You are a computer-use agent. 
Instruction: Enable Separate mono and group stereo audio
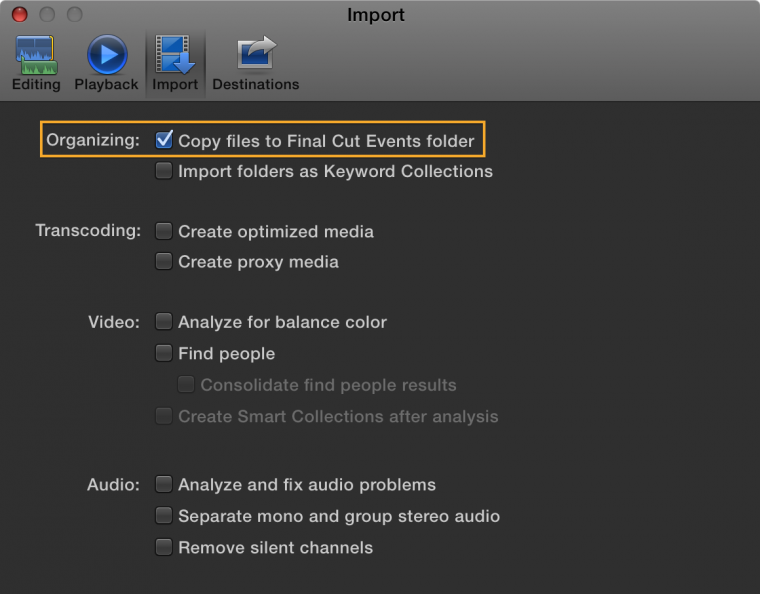(x=164, y=516)
